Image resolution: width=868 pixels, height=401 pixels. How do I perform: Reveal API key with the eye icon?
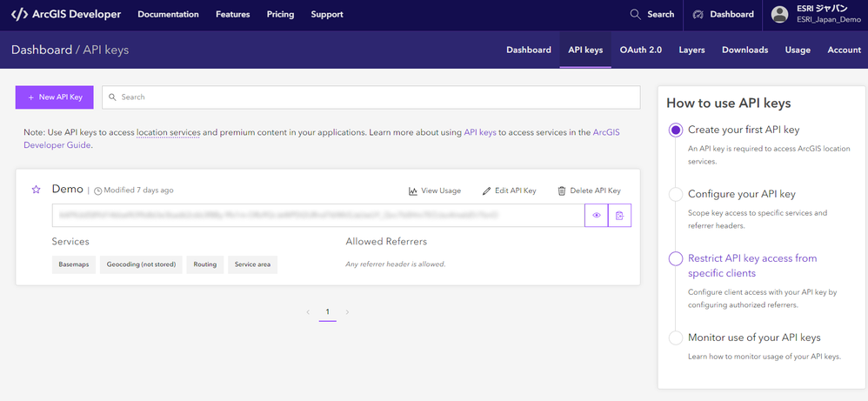(596, 216)
